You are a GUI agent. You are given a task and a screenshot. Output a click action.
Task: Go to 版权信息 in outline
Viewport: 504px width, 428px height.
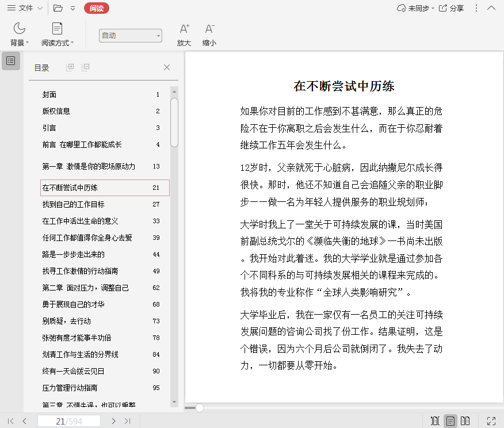(105, 111)
